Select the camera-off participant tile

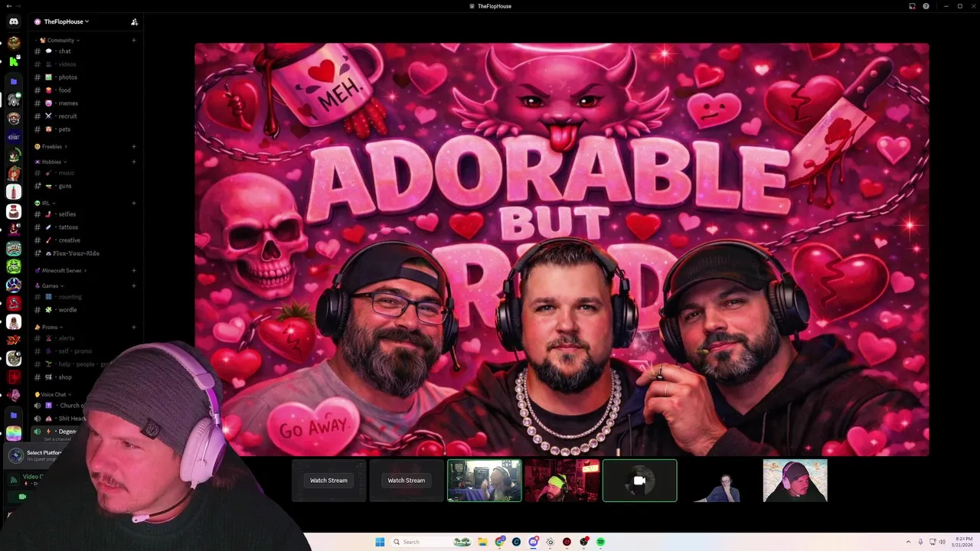[x=640, y=481]
